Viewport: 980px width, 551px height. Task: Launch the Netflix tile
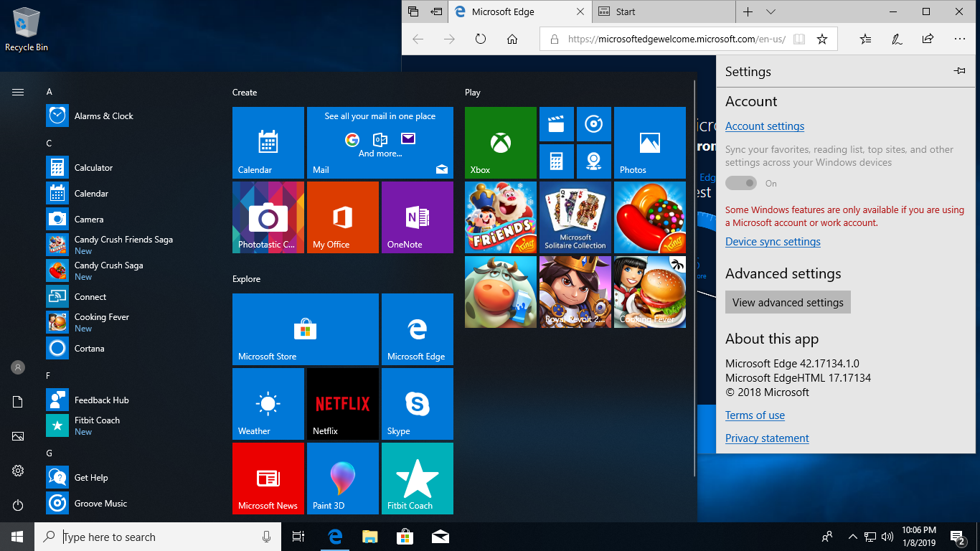coord(343,404)
